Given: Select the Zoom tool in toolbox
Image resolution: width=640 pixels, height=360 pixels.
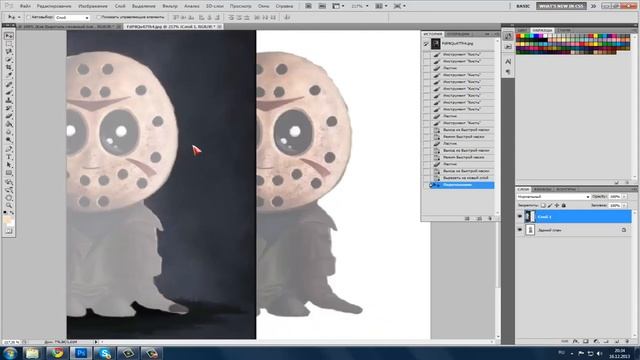Looking at the screenshot, I should (x=9, y=205).
